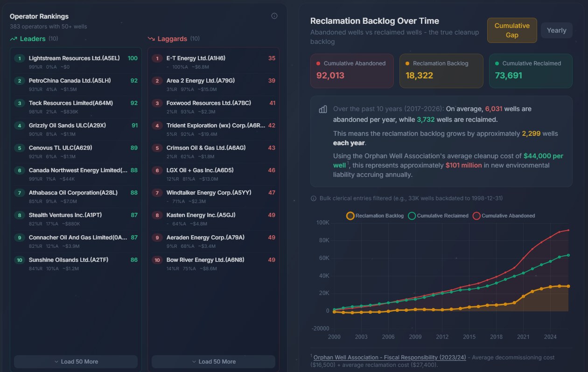Load 50 more Leaders
The height and width of the screenshot is (372, 588).
tap(76, 362)
